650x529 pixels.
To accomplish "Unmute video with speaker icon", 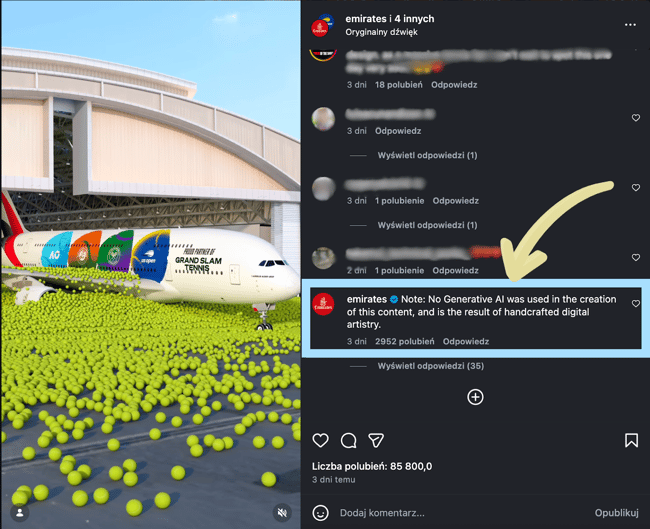I will (282, 513).
